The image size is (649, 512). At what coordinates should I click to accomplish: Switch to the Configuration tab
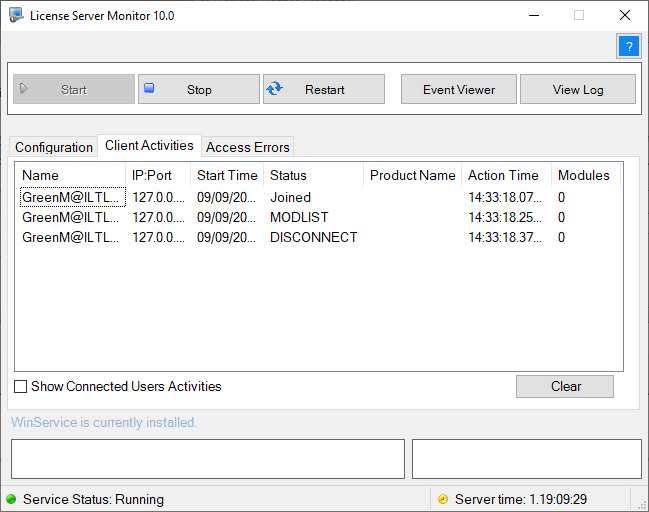click(53, 147)
